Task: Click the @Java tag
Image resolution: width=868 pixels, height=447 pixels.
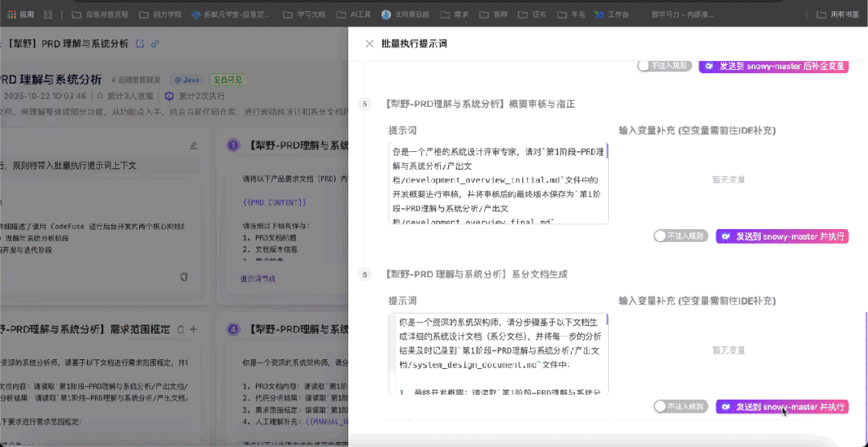Action: pos(187,80)
